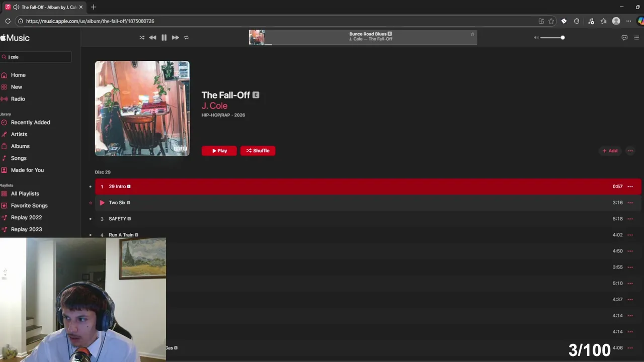Open more options for the 4:06 track
644x362 pixels.
[x=630, y=348]
